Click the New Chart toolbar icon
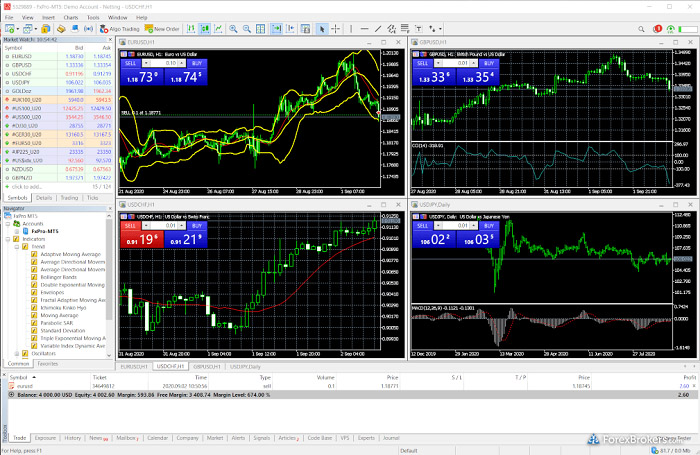Image resolution: width=700 pixels, height=455 pixels. [9, 29]
